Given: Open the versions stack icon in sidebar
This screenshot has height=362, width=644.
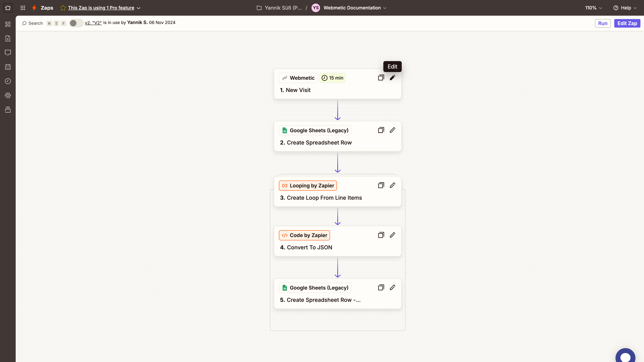Looking at the screenshot, I should coord(8,109).
